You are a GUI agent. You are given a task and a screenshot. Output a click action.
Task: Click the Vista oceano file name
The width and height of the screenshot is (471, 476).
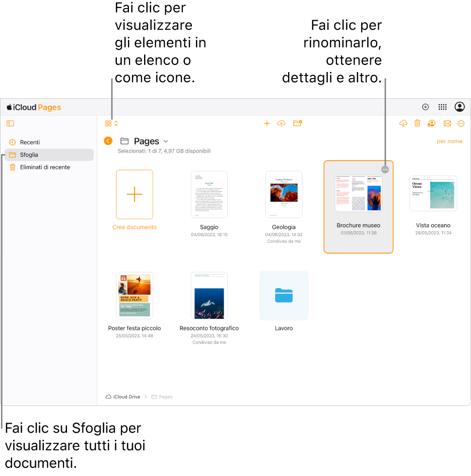point(433,225)
